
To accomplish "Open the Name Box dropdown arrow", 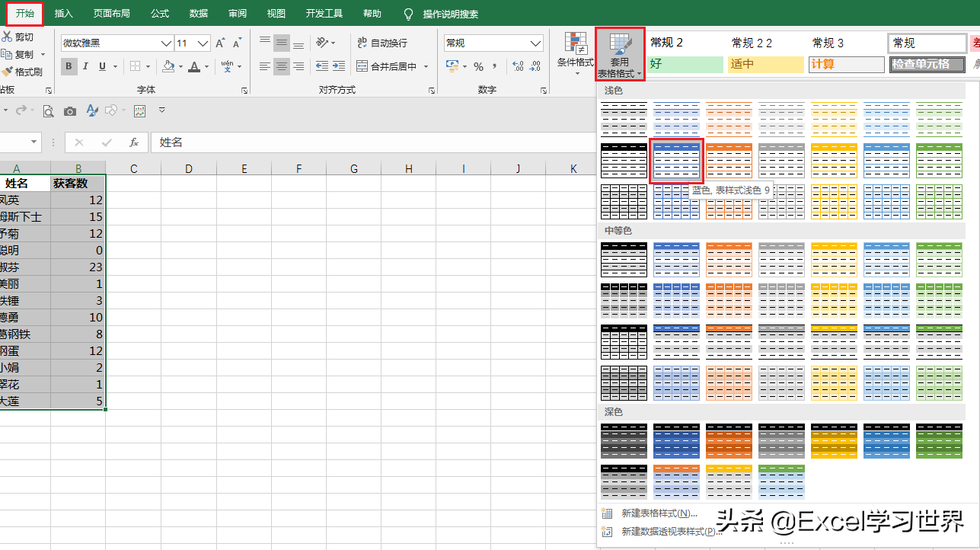I will (x=34, y=142).
